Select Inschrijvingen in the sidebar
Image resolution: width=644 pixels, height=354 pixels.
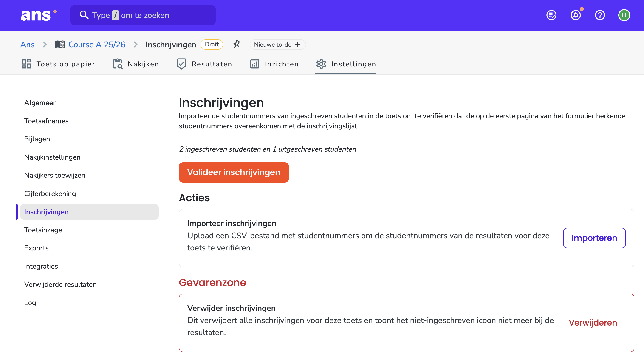pyautogui.click(x=89, y=212)
